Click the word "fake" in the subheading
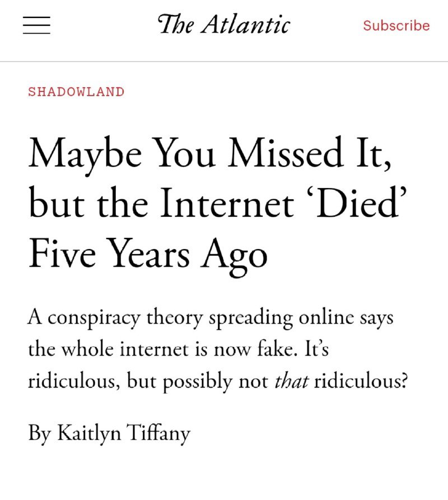The width and height of the screenshot is (448, 500). (x=277, y=350)
